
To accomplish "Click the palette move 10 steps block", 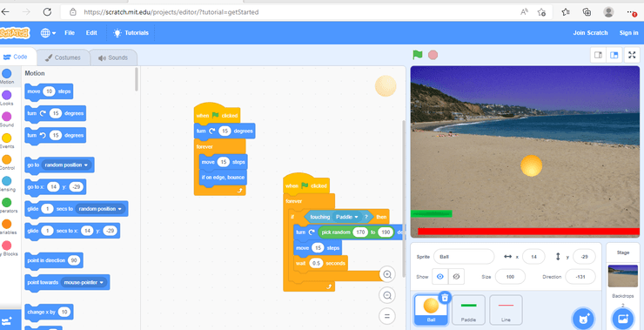I will (x=49, y=91).
